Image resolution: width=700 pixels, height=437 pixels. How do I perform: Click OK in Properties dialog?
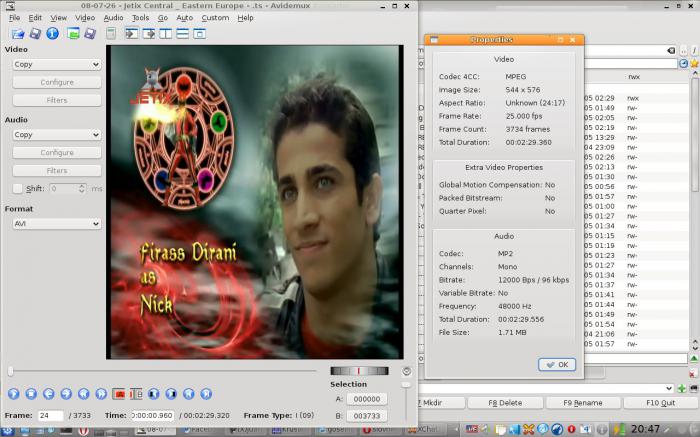(557, 364)
